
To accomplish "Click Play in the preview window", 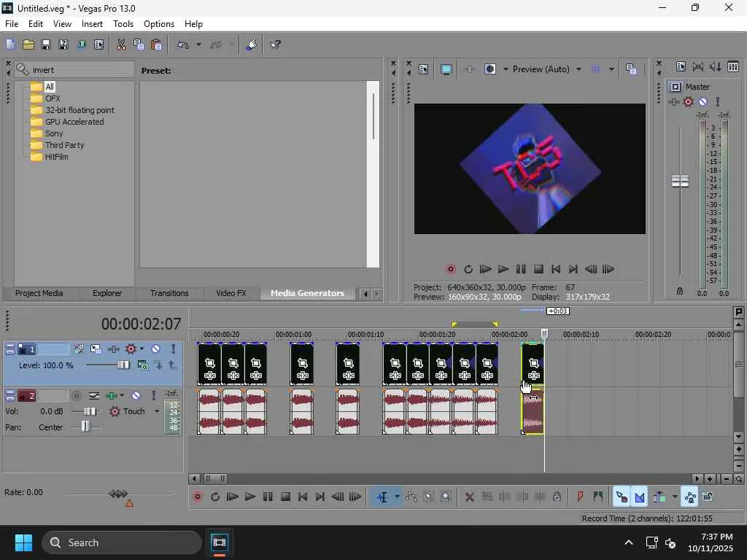I will (x=503, y=270).
